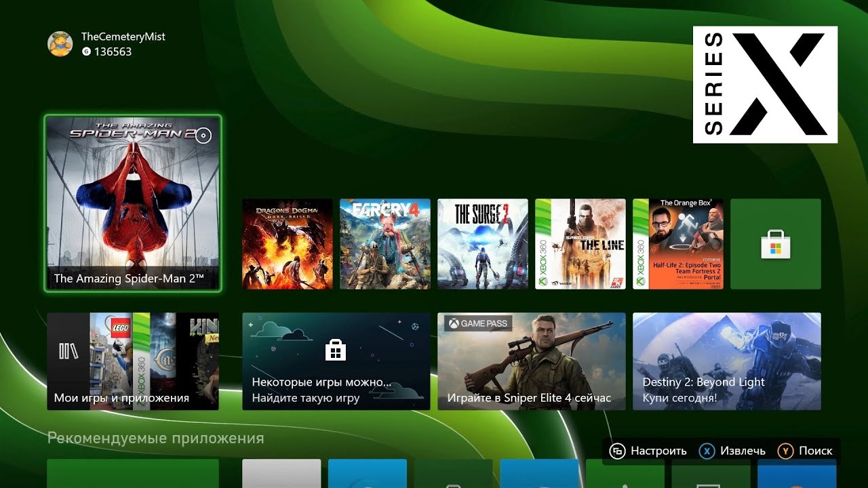Click TheCemeteryMist gamertag text

click(123, 37)
